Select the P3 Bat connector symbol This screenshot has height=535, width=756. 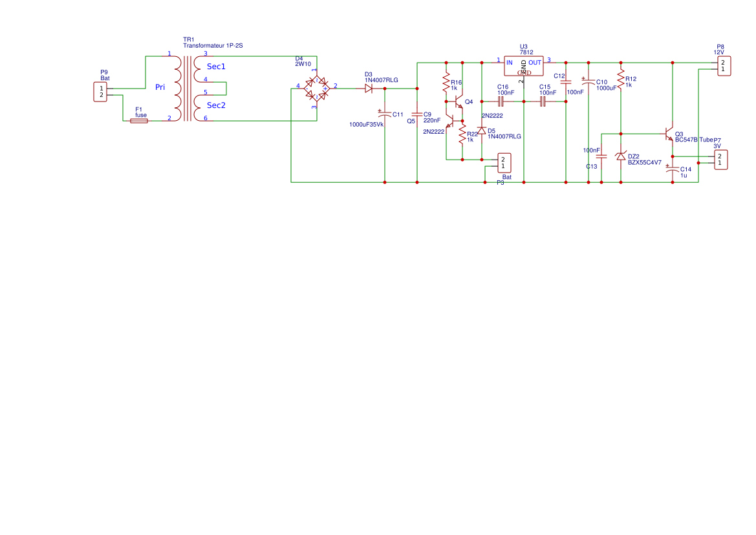click(504, 163)
